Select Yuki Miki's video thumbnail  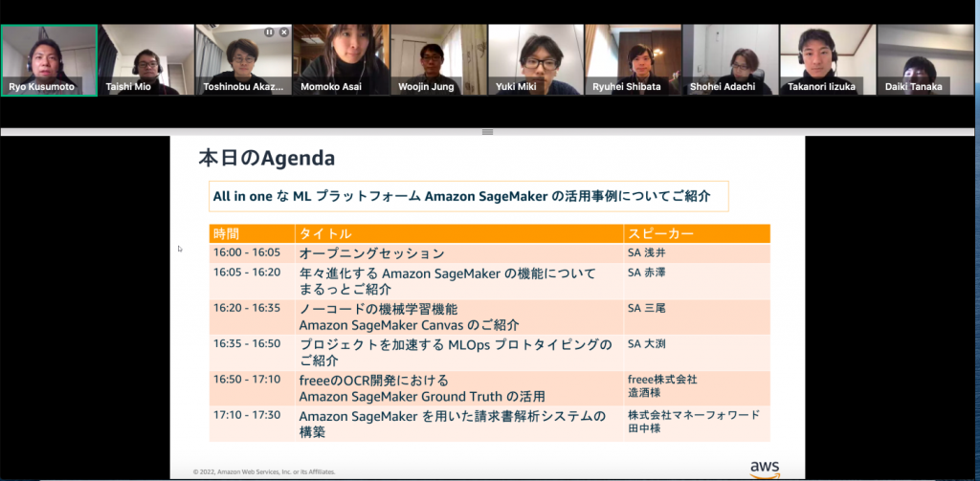536,60
